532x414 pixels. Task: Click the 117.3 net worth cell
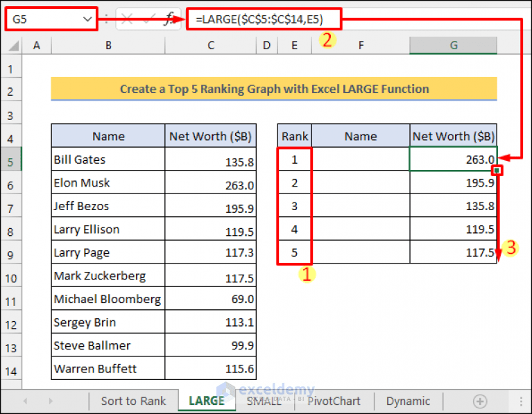pos(211,252)
